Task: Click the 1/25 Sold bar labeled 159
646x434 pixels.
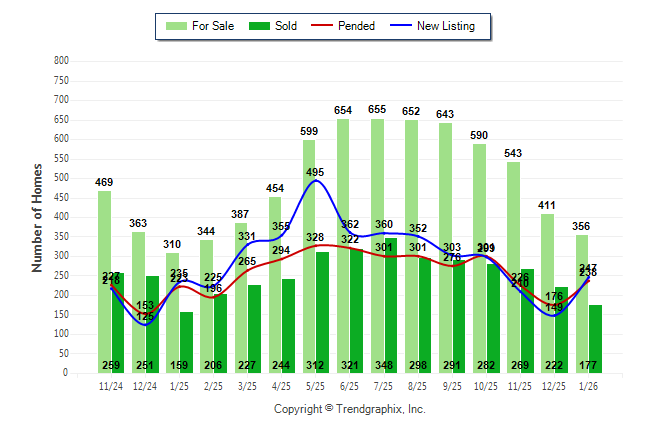Action: (x=186, y=342)
